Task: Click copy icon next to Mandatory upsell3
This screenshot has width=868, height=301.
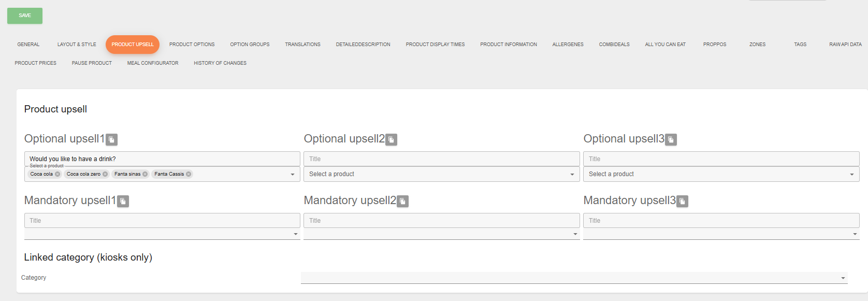Action: point(683,201)
